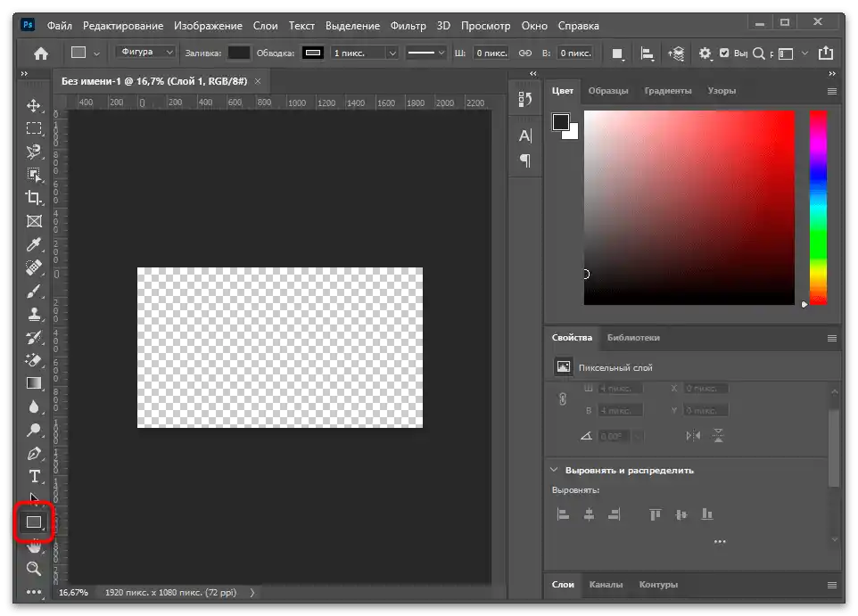Viewport: 858px width, 616px height.
Task: Align horizontal centers button
Action: pyautogui.click(x=589, y=514)
